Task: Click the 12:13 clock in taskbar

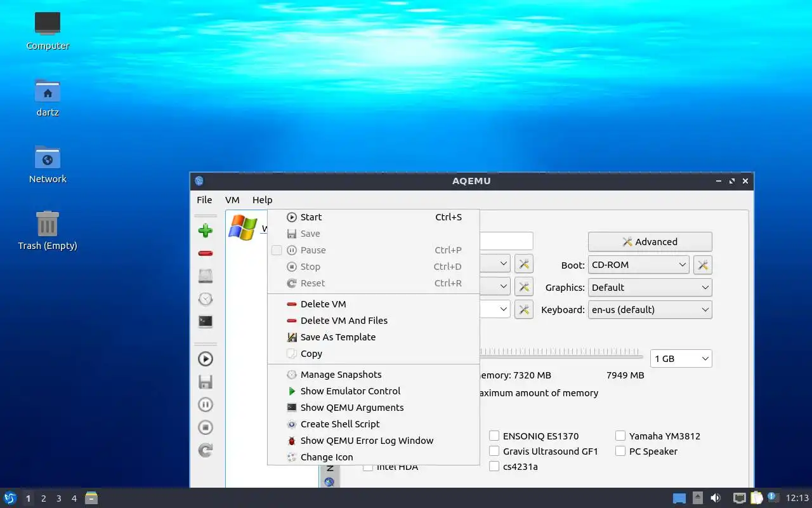Action: pyautogui.click(x=797, y=498)
